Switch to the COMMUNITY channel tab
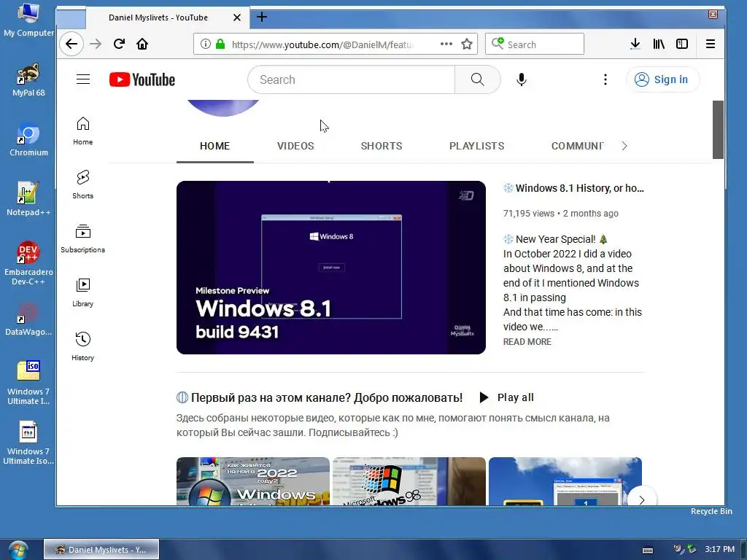Viewport: 747px width, 560px height. click(578, 146)
